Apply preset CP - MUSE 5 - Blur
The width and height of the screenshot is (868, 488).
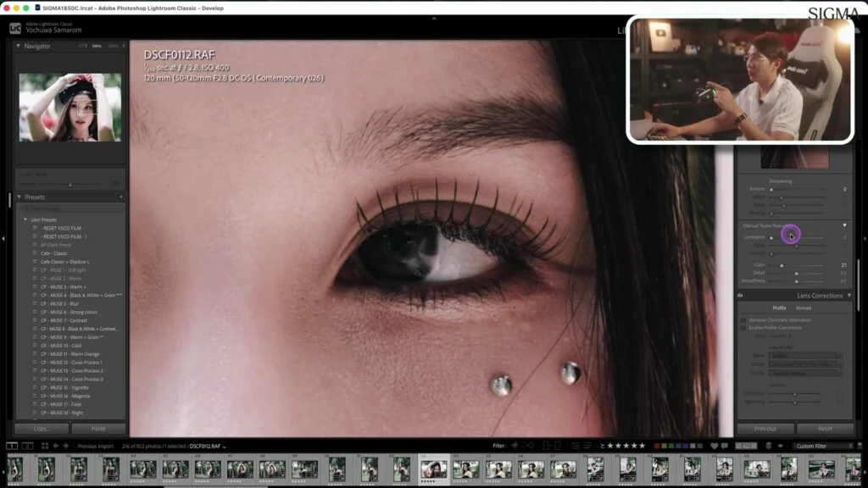pyautogui.click(x=59, y=304)
